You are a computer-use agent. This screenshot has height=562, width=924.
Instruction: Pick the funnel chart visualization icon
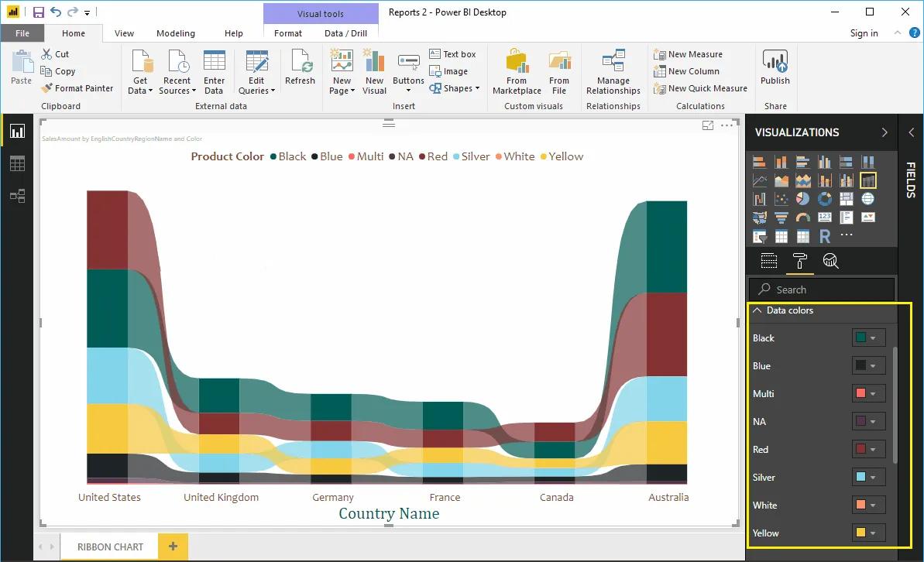(x=781, y=218)
